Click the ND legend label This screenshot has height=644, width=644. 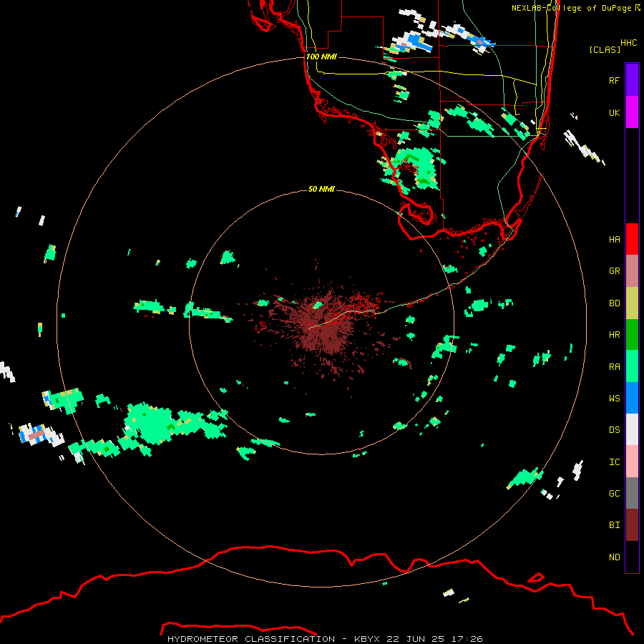tap(615, 557)
